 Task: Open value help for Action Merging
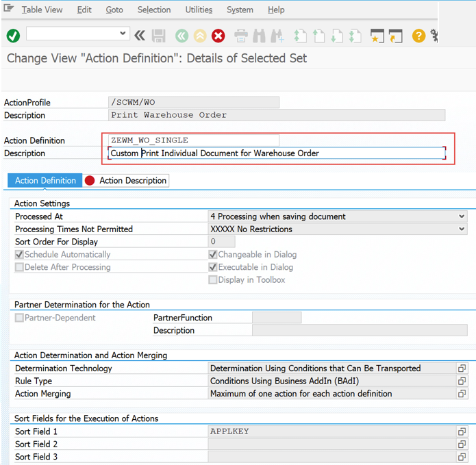tap(462, 394)
